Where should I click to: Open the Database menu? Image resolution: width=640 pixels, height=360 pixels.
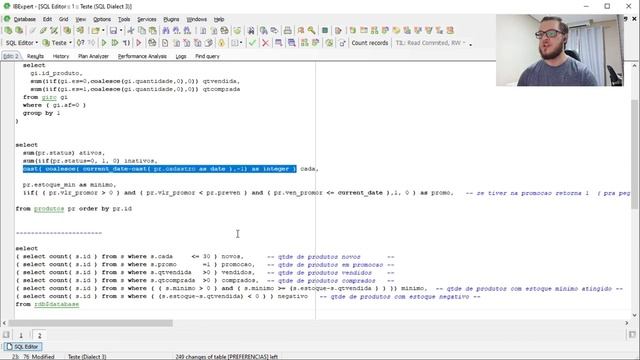pos(24,19)
